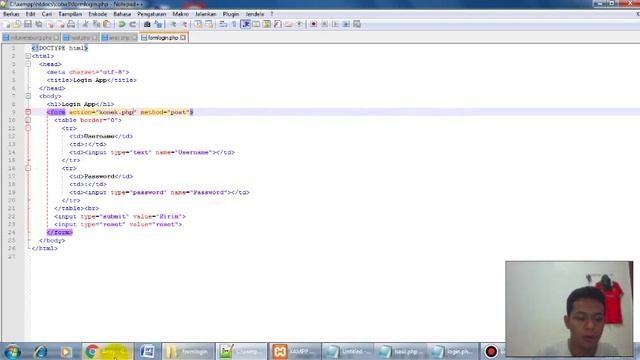Screen dimensions: 640x360
Task: Open the Makro menu
Action: pyautogui.click(x=180, y=14)
